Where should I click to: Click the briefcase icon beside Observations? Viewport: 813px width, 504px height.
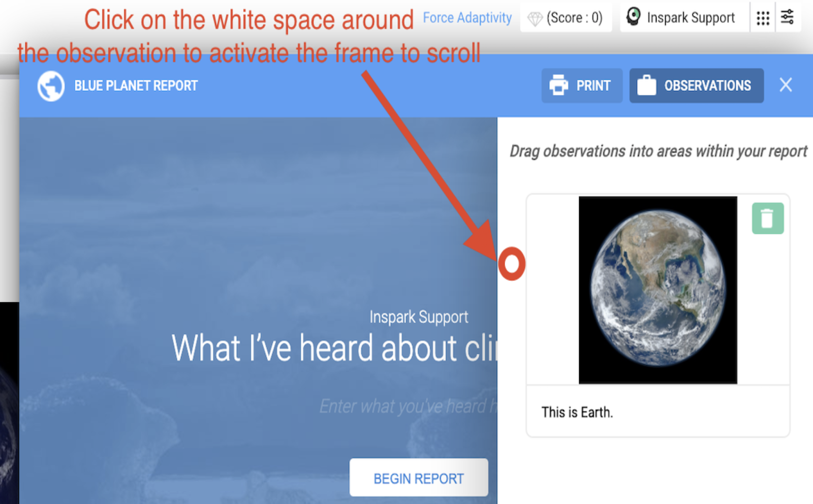point(646,85)
